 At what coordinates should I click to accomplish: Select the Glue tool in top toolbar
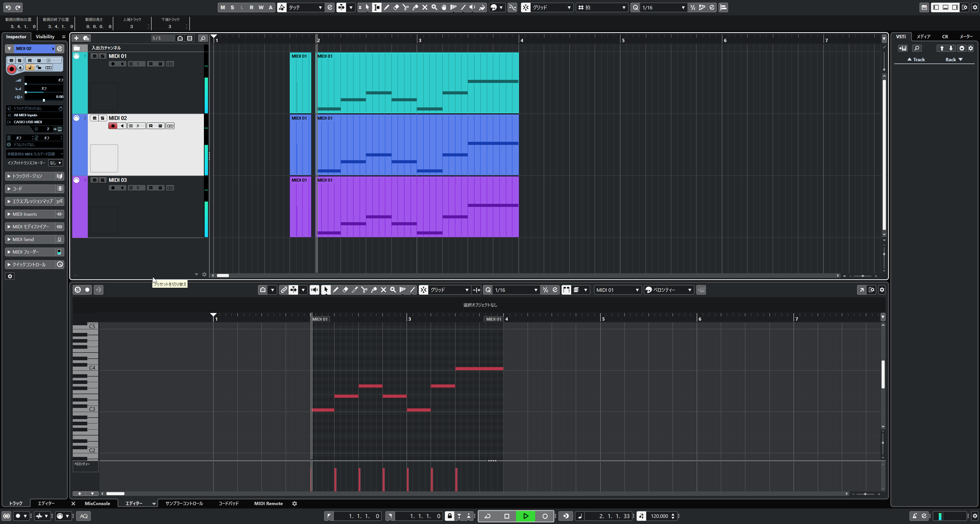tap(415, 7)
